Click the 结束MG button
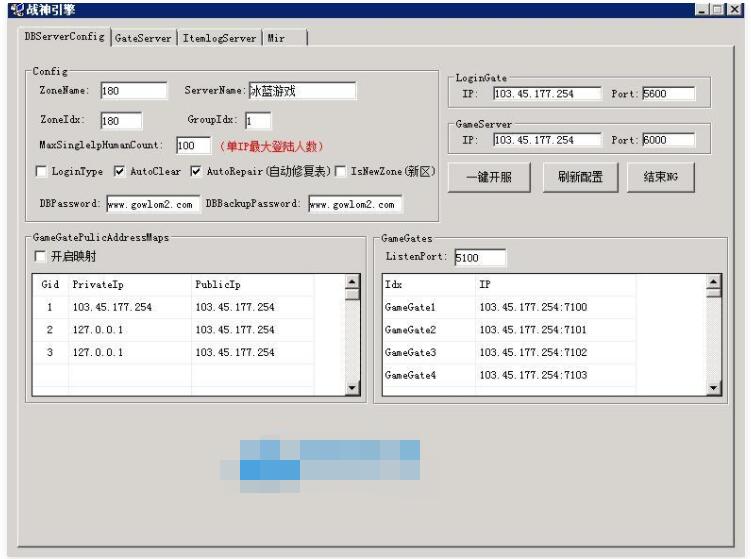This screenshot has width=751, height=559. click(659, 177)
